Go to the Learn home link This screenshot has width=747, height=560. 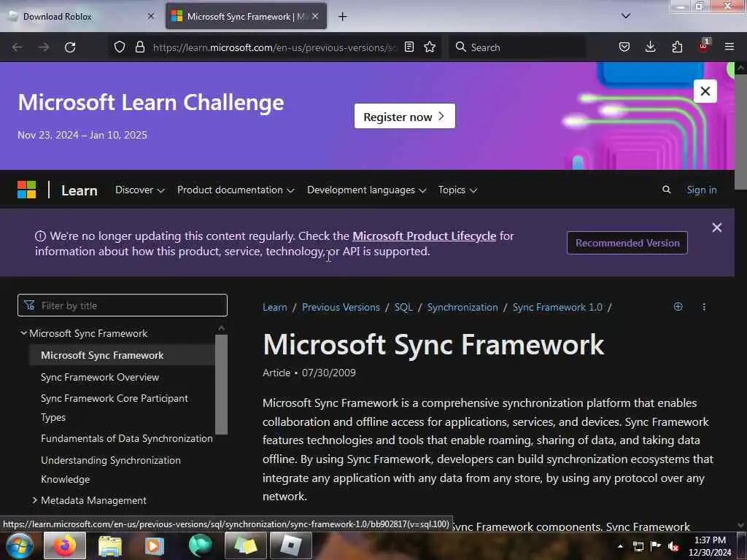click(x=79, y=190)
